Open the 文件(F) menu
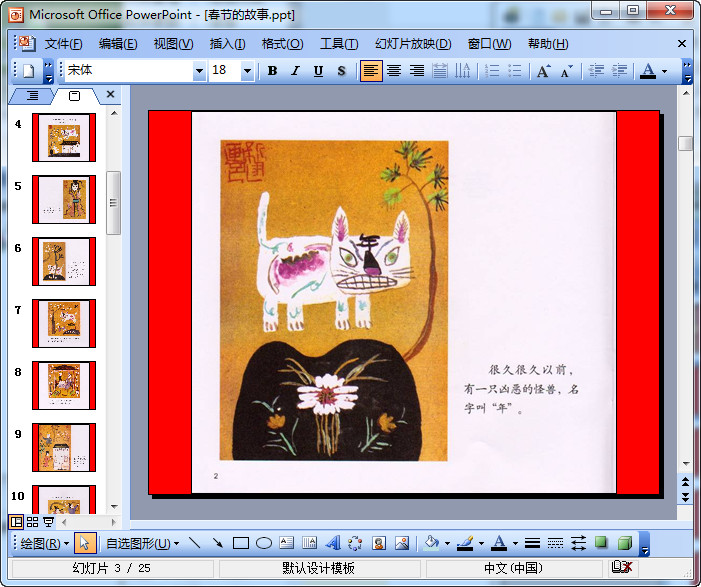Screen dimensions: 701x587 63,44
